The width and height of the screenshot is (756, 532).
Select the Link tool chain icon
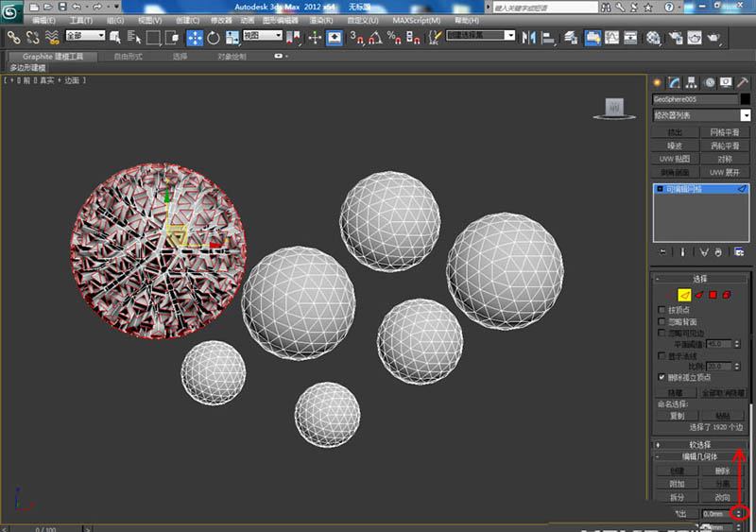[x=13, y=37]
